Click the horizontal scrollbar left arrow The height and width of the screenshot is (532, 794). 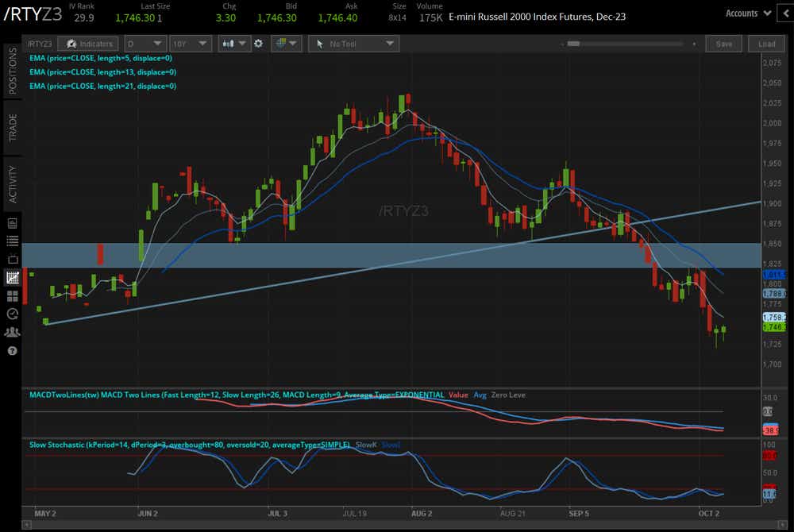27,525
